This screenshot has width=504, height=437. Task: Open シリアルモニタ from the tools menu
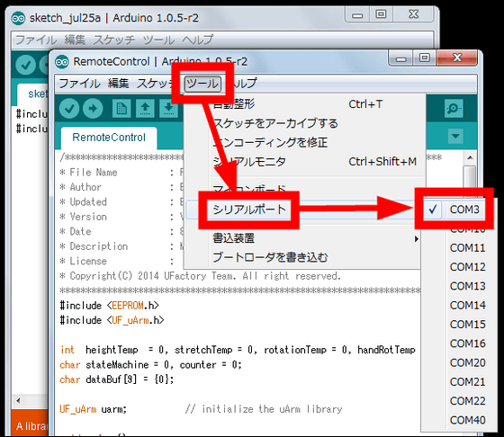pos(304,162)
